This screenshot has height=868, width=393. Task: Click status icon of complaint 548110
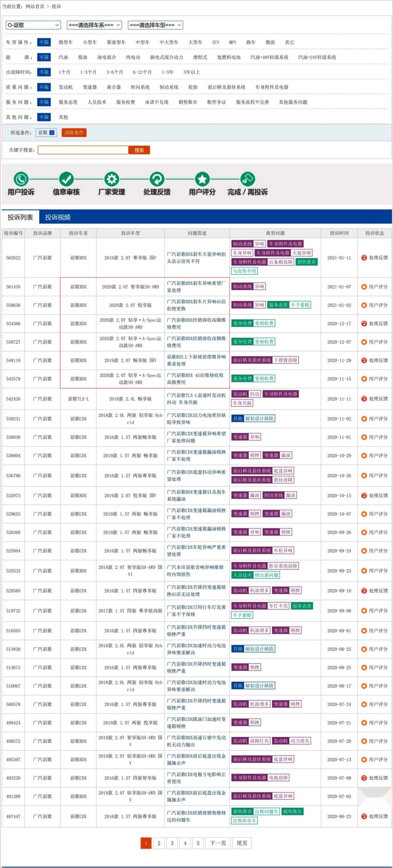pos(364,361)
